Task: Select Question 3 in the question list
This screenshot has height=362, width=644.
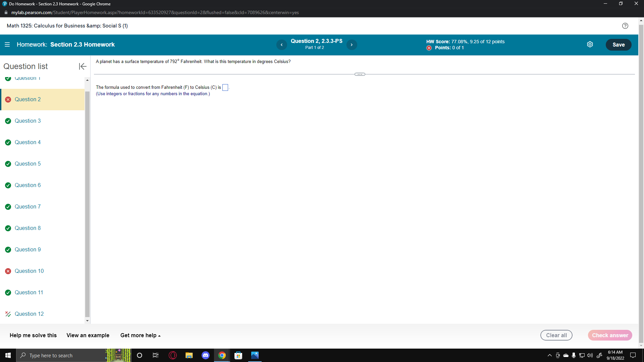Action: point(28,121)
